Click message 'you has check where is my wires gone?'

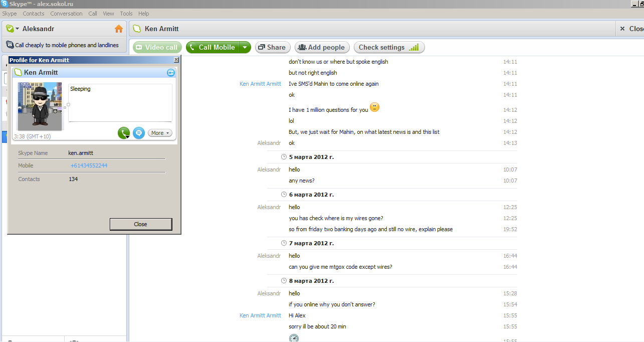click(336, 218)
